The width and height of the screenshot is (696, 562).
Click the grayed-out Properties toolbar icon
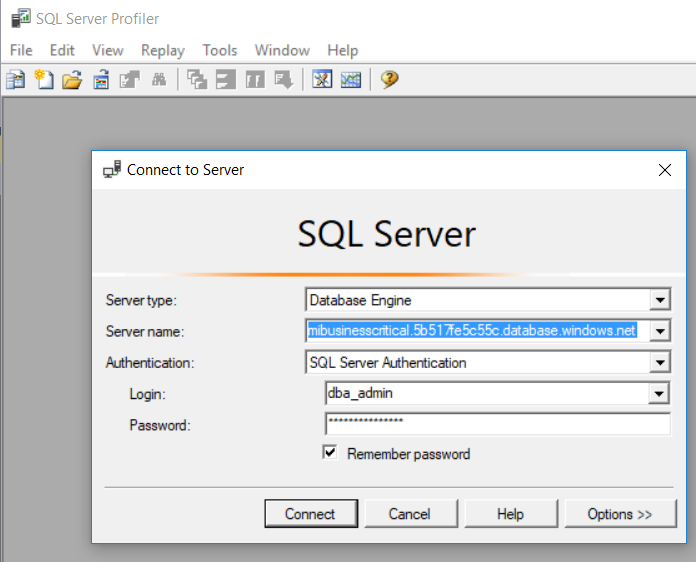coord(130,80)
